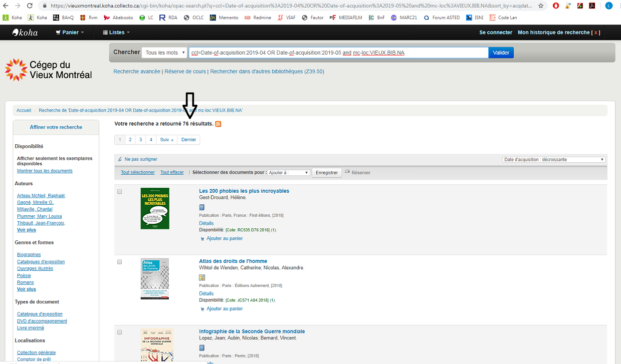Click the Valider search button
Image resolution: width=621 pixels, height=364 pixels.
tap(501, 53)
